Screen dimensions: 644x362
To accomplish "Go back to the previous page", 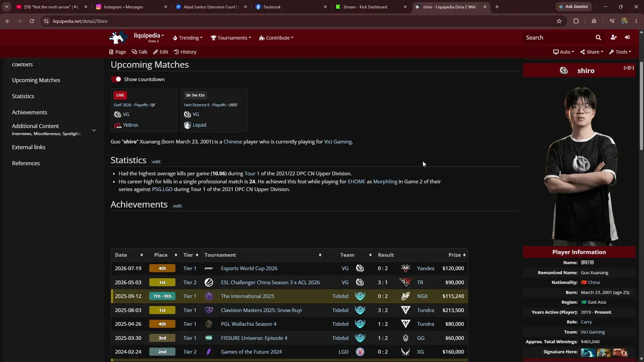I will click(8, 21).
